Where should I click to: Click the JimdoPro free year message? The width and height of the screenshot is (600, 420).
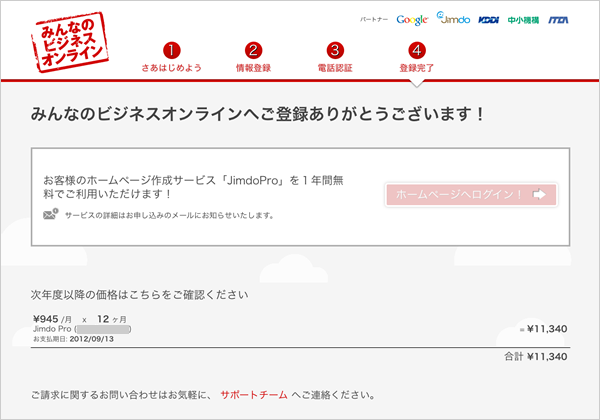pos(193,187)
